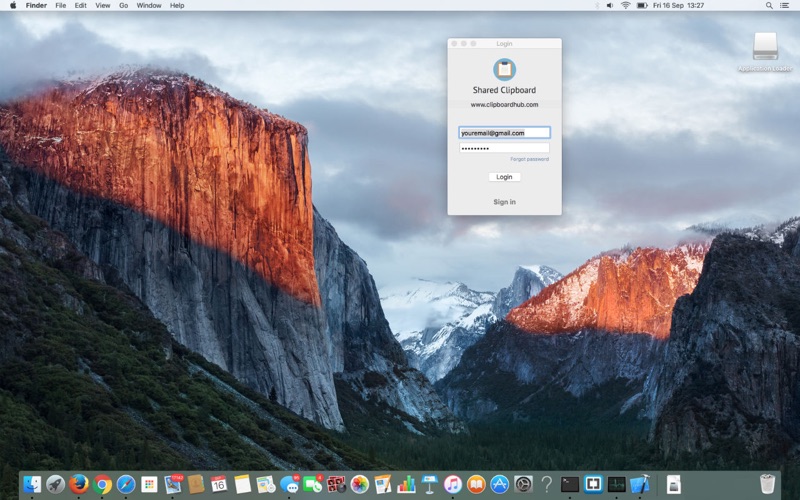The width and height of the screenshot is (800, 500).
Task: Open Mail app with red badge
Action: click(x=173, y=484)
